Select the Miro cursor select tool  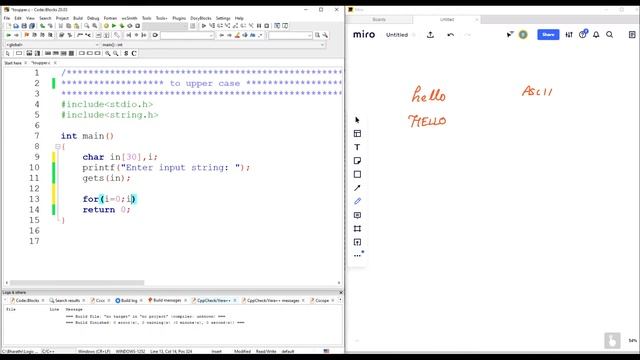point(357,120)
